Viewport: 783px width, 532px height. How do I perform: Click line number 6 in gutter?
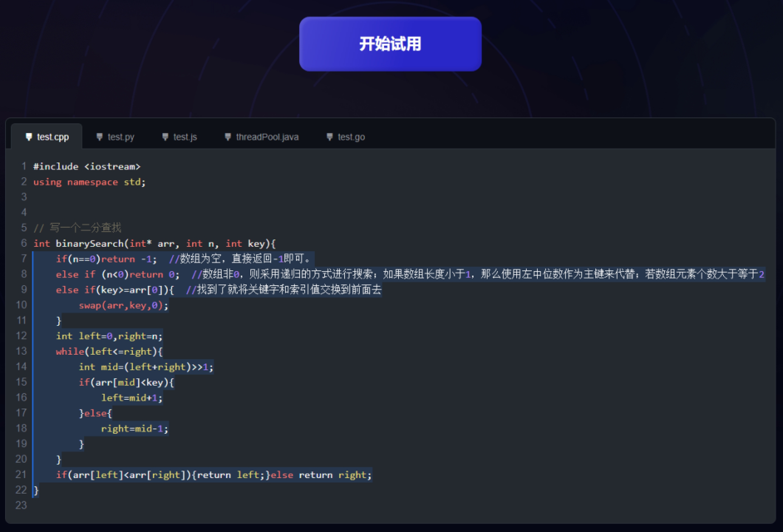point(24,243)
